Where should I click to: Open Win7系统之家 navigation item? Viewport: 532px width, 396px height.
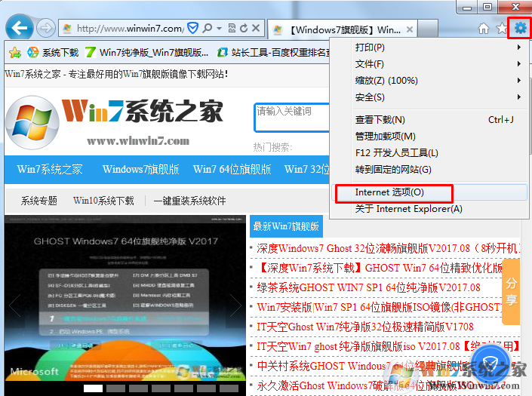50,169
